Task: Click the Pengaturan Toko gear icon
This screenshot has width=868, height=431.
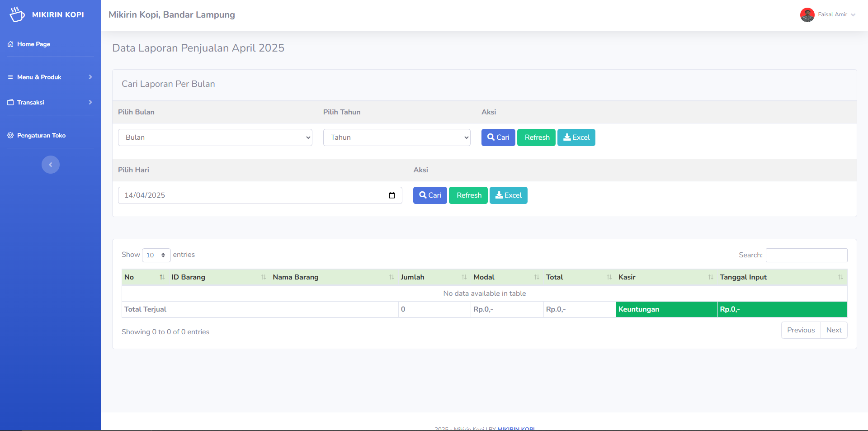Action: [10, 135]
